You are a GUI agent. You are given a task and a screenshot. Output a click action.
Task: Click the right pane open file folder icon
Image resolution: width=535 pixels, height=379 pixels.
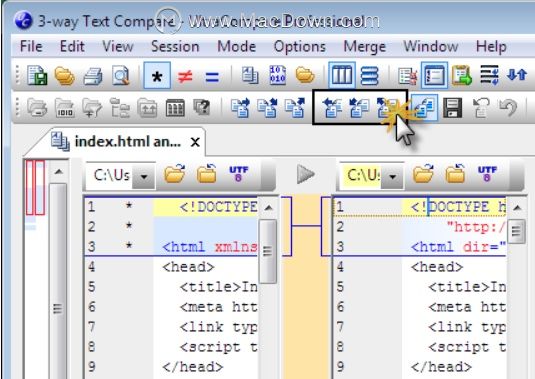423,173
